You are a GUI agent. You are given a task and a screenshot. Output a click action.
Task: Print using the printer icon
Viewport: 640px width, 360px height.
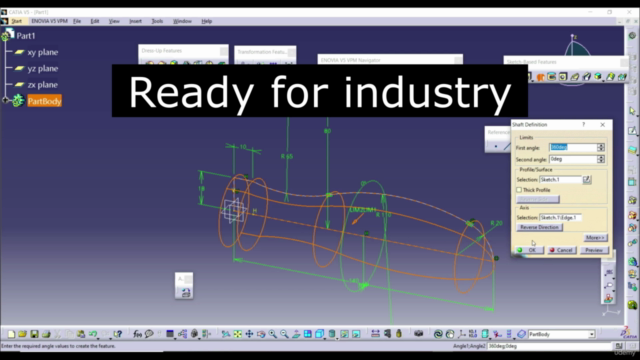click(46, 334)
